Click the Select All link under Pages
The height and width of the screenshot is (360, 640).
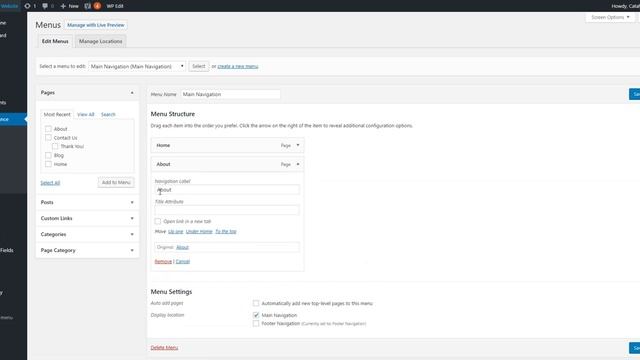click(50, 183)
